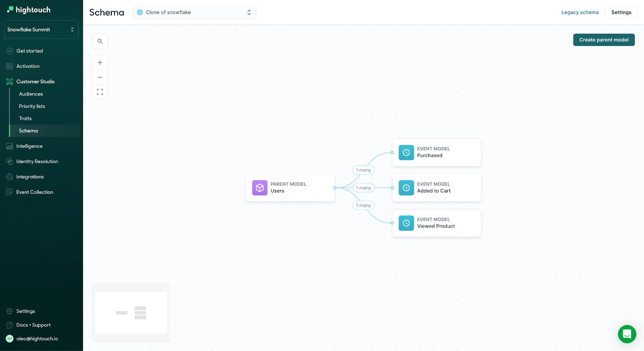Expand the Customer Studio sidebar section
Viewport: 644px width, 351px height.
pos(35,82)
